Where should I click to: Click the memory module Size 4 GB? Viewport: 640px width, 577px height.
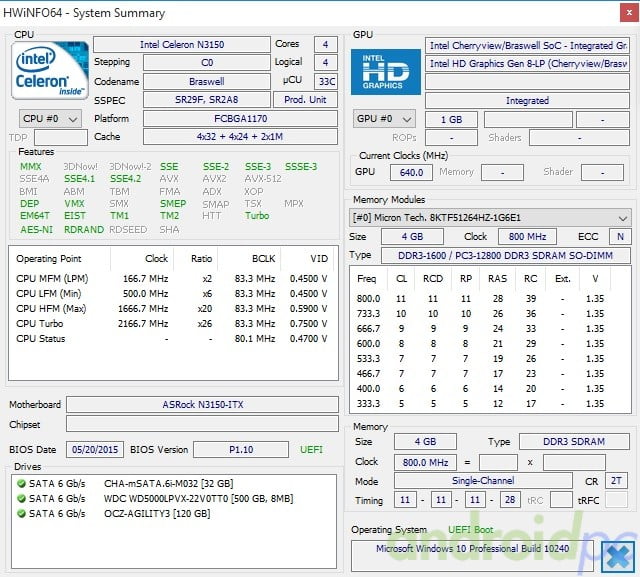click(412, 237)
